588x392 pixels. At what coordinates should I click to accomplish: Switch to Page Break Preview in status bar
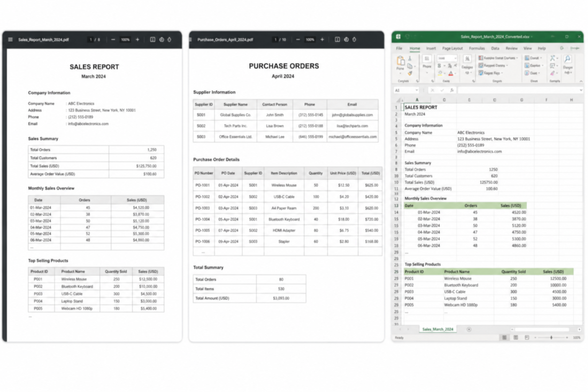click(x=527, y=337)
